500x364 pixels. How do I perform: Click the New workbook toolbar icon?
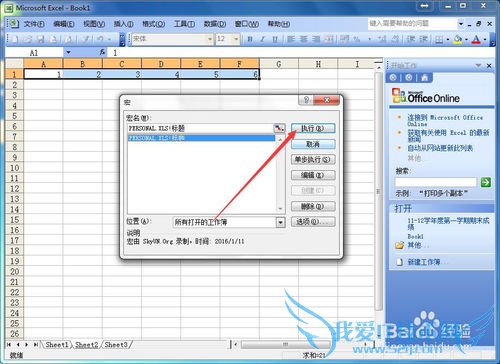click(x=15, y=39)
